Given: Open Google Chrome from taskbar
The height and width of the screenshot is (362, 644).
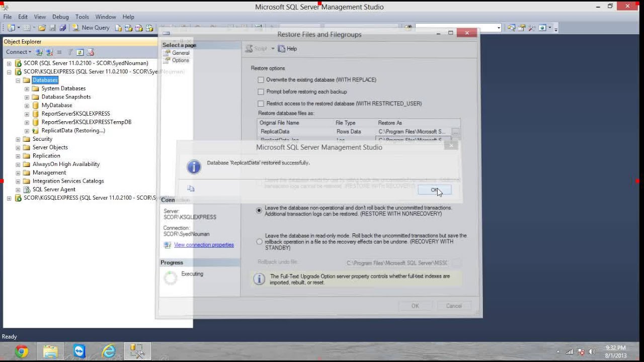Looking at the screenshot, I should [x=22, y=351].
